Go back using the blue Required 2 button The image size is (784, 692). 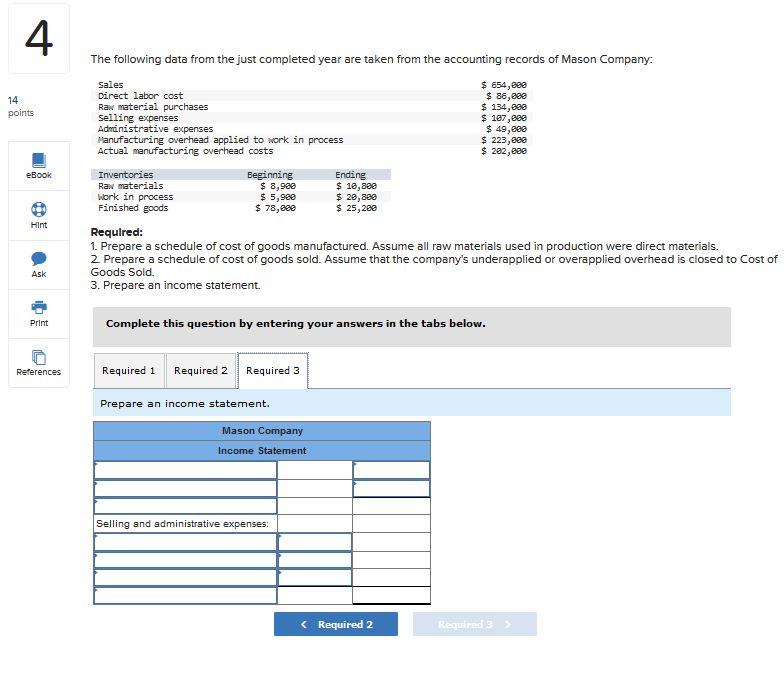336,624
